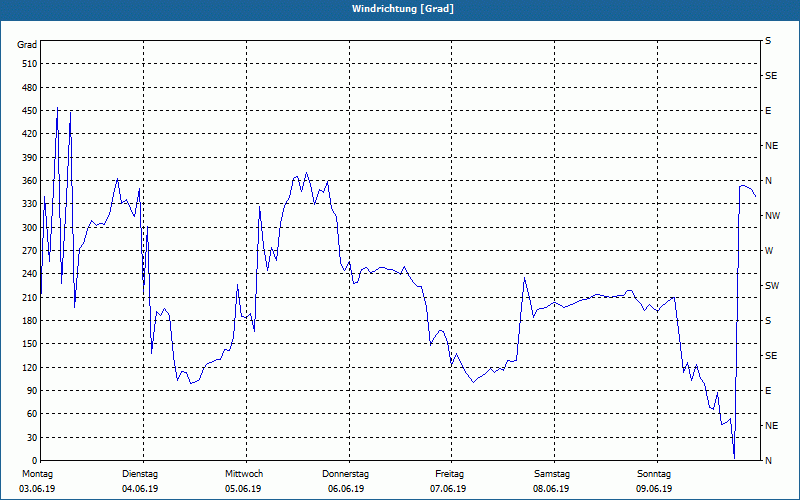Click the NW compass label on right axis
Screen dimensions: 800x500
click(x=771, y=216)
